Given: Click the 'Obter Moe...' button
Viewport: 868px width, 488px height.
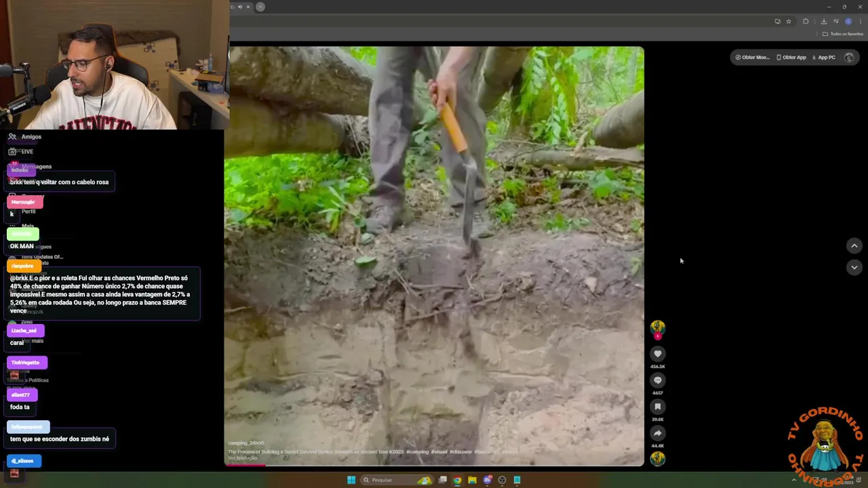Looking at the screenshot, I should 752,58.
